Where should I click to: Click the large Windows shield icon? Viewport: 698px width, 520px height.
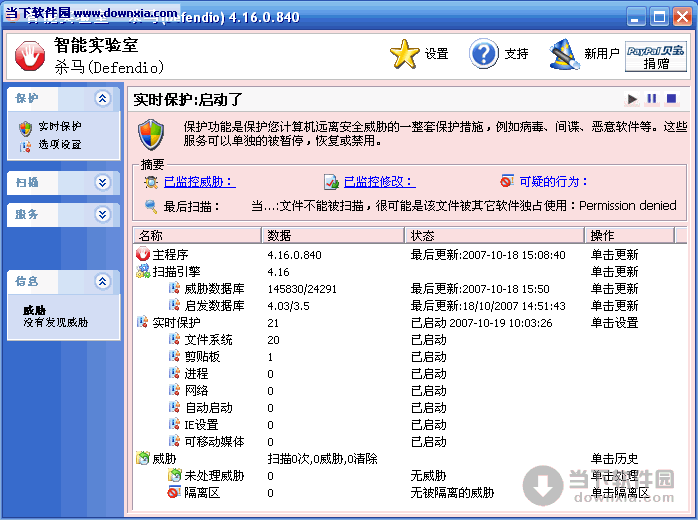coord(151,134)
